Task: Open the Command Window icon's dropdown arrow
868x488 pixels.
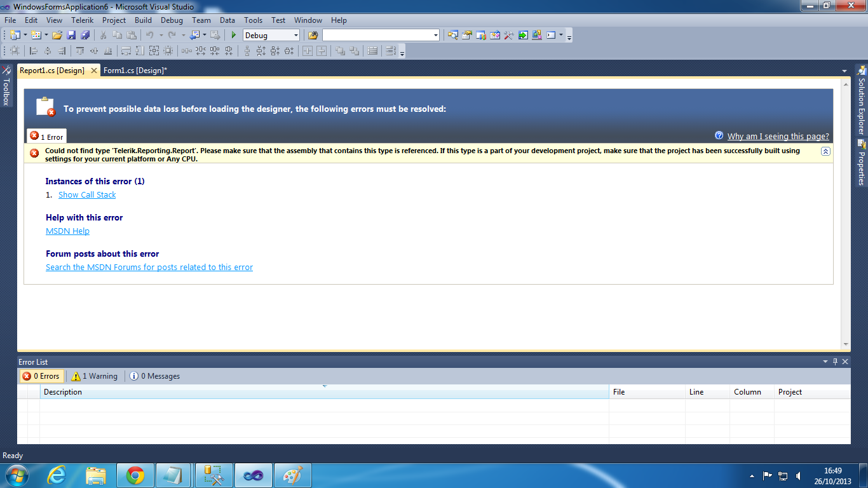Action: 561,36
